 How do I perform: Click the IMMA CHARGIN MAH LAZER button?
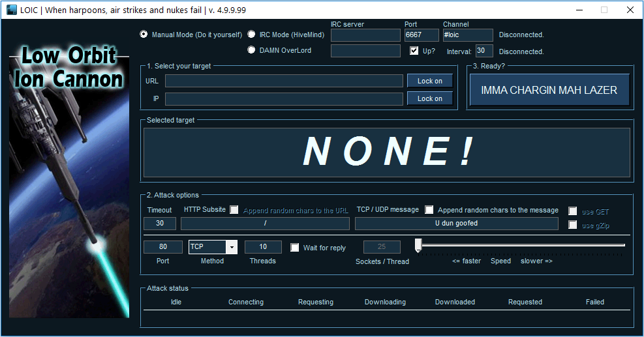(x=549, y=90)
